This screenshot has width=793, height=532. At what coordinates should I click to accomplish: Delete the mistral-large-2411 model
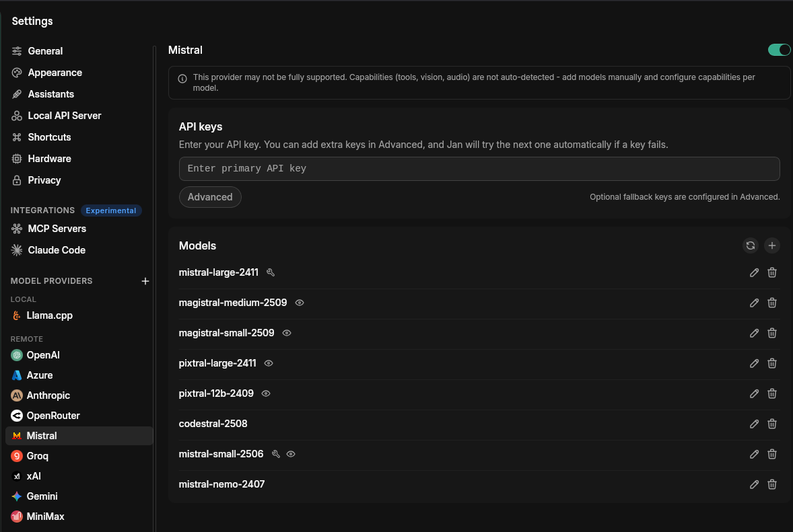coord(771,273)
